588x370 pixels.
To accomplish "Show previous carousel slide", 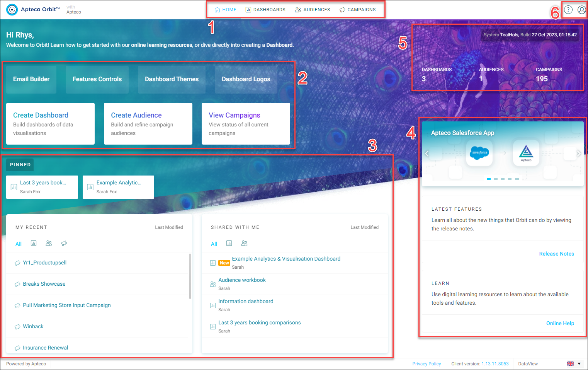I will coord(427,153).
